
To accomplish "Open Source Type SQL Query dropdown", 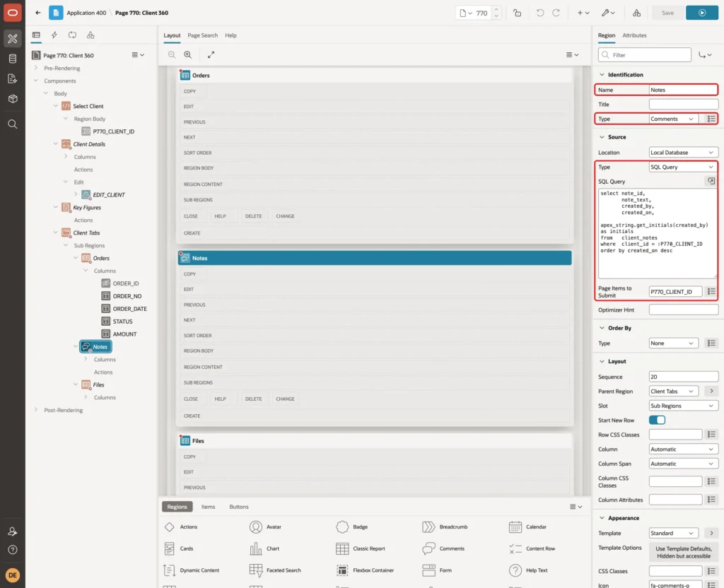I will (x=683, y=167).
